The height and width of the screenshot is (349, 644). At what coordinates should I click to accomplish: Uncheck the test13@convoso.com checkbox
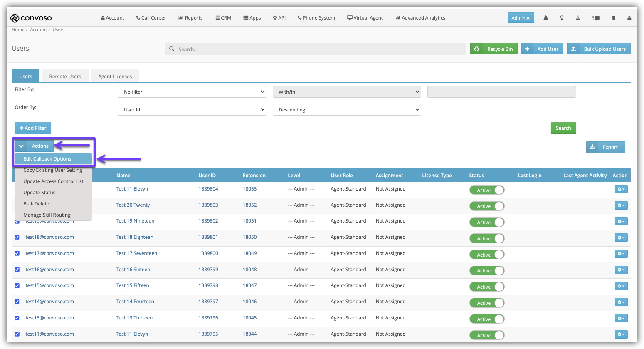[17, 318]
